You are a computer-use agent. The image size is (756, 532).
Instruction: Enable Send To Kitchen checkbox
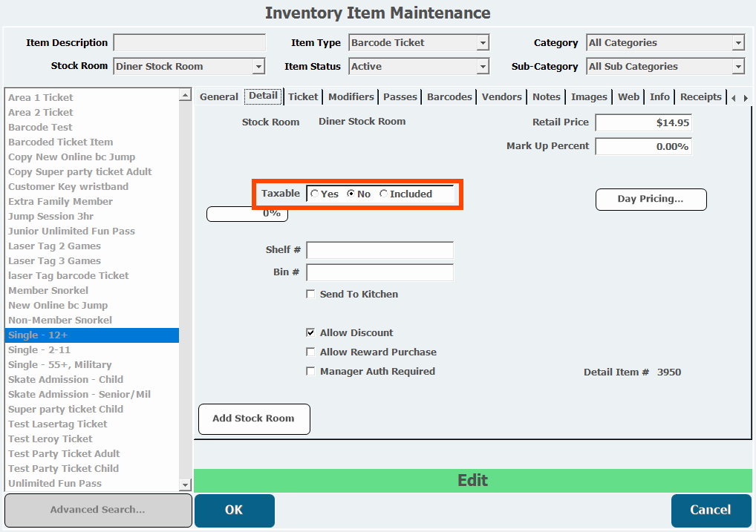click(x=311, y=295)
